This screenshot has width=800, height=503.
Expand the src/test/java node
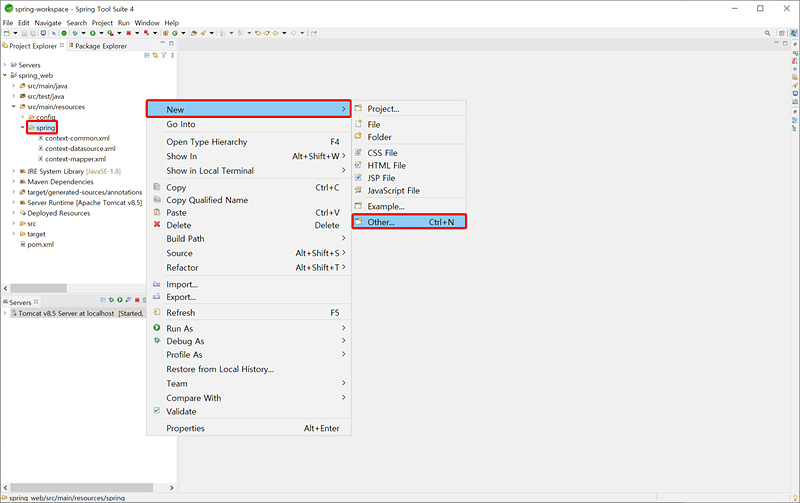(x=14, y=96)
